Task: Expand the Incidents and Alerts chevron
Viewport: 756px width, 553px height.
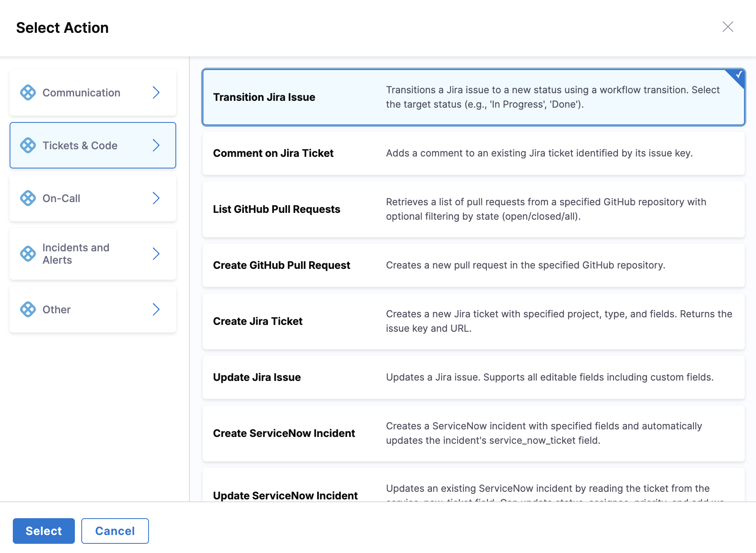Action: [156, 254]
